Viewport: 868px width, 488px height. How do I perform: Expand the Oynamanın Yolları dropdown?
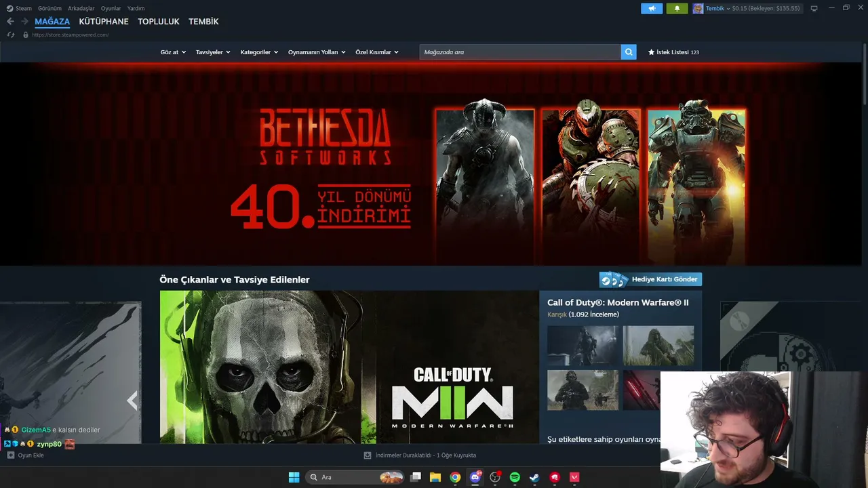pos(317,52)
